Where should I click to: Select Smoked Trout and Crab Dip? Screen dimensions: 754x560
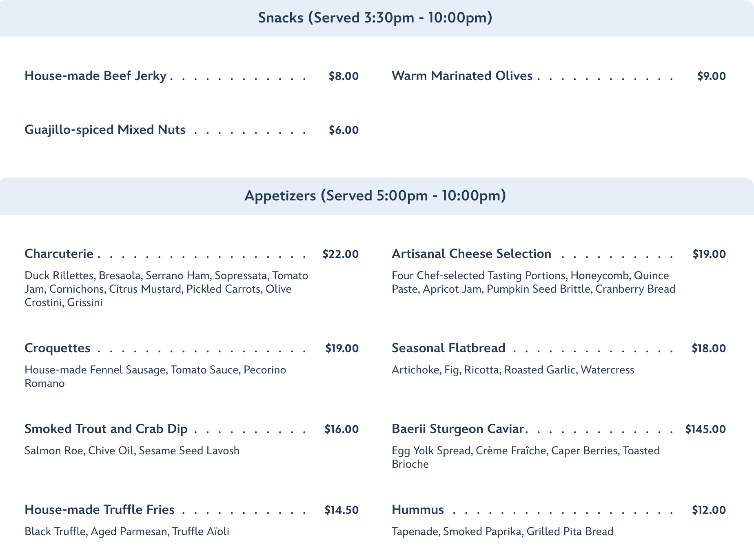[x=106, y=429]
